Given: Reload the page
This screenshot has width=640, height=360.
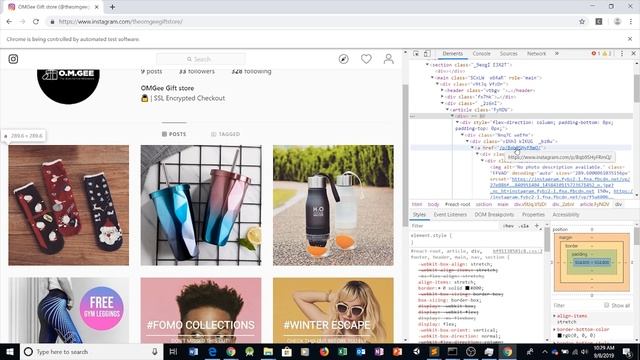Looking at the screenshot, I should click(x=36, y=22).
